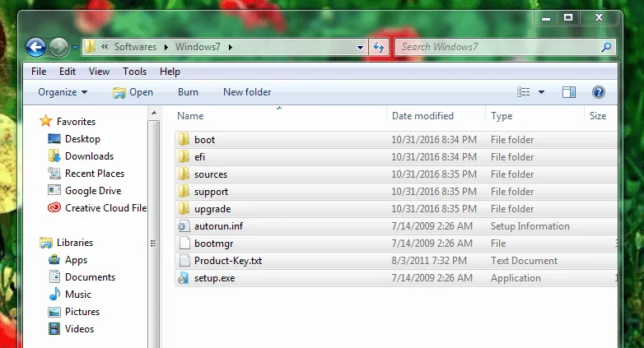This screenshot has width=644, height=348.
Task: Expand the arrow after the Windows7 breadcrumb
Action: click(x=231, y=47)
